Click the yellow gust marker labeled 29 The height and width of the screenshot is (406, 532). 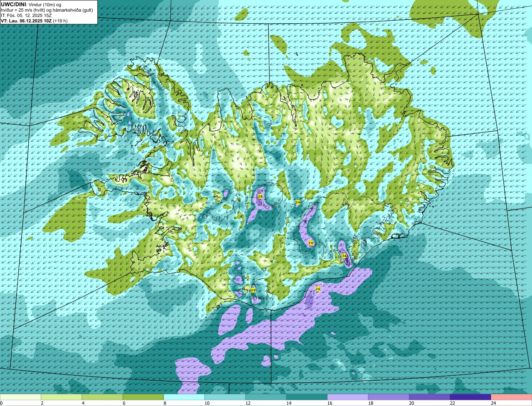[253, 290]
